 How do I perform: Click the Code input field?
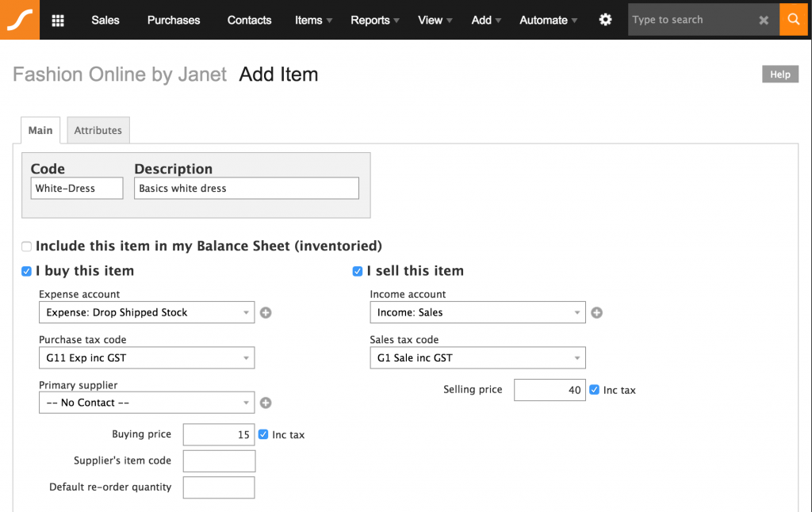[77, 188]
